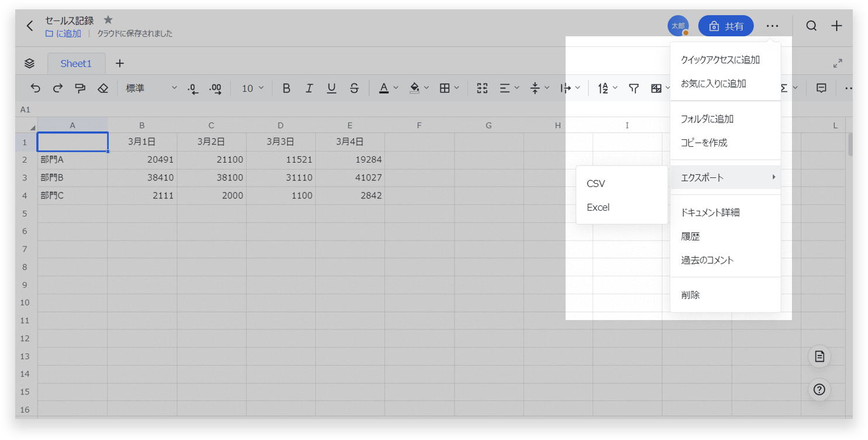Toggle italic formatting
Viewport: 868px width, 440px height.
[x=309, y=88]
